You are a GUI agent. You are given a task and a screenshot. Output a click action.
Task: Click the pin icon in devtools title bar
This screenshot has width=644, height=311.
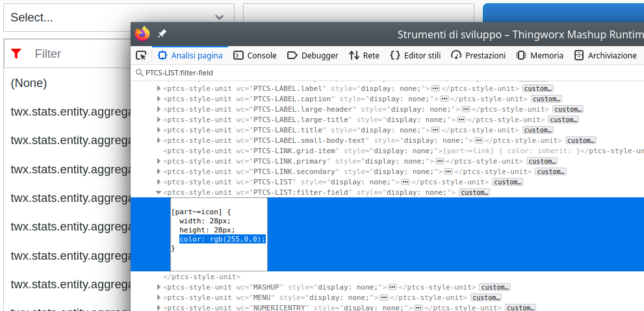(x=162, y=34)
